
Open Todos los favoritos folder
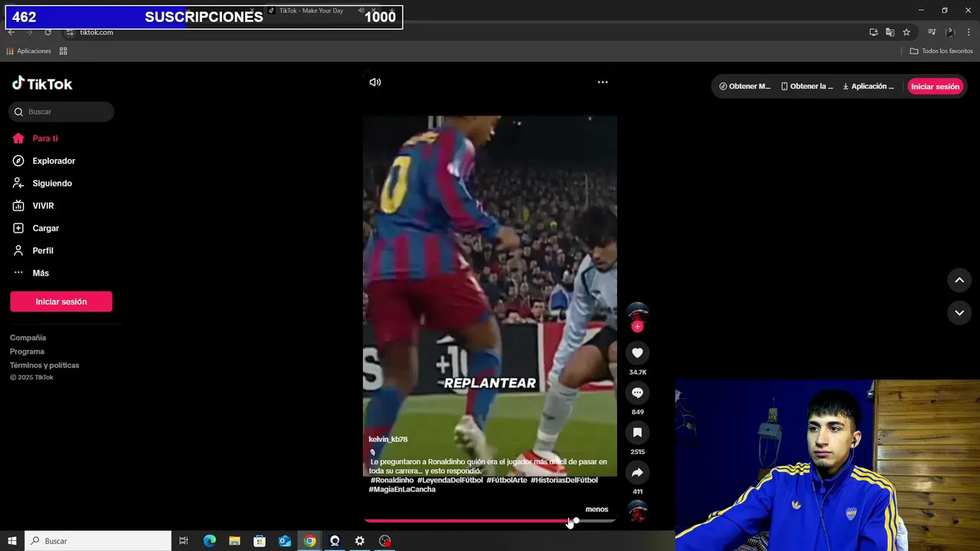[x=942, y=51]
